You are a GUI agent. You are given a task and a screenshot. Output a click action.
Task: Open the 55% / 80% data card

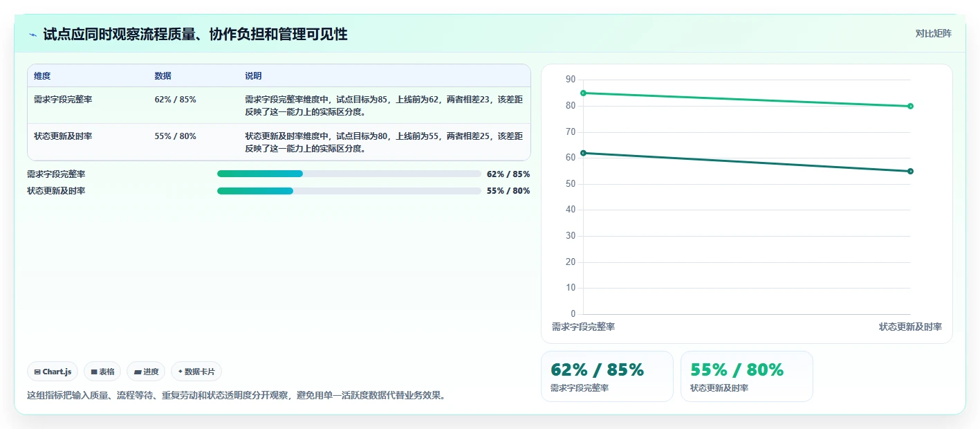click(x=746, y=376)
